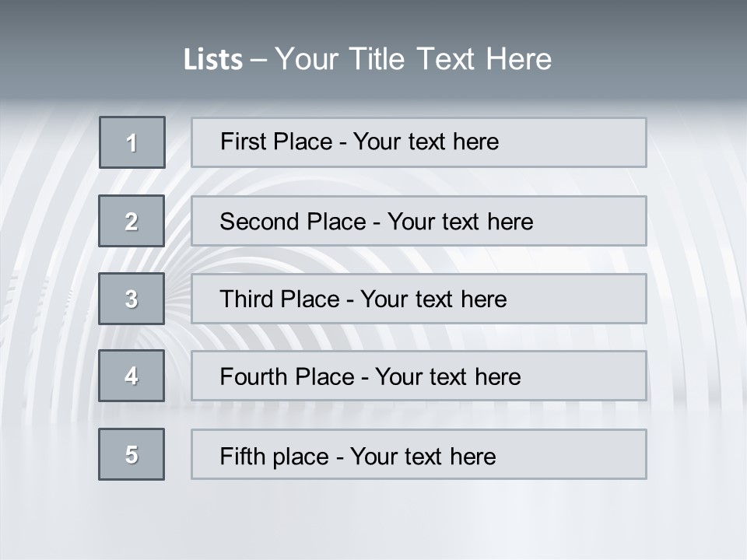Viewport: 747px width, 560px height.
Task: Select the number 2 box
Action: (132, 221)
